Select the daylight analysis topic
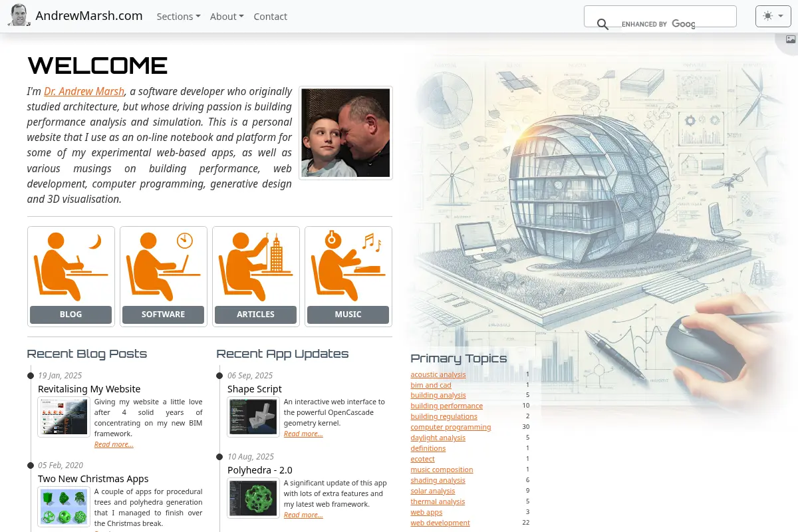 pyautogui.click(x=438, y=438)
